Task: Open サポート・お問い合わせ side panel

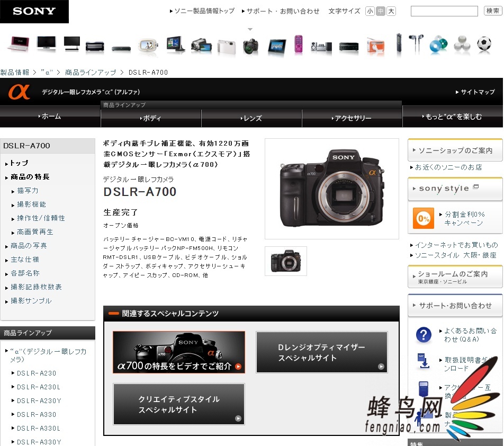Action: (x=455, y=306)
